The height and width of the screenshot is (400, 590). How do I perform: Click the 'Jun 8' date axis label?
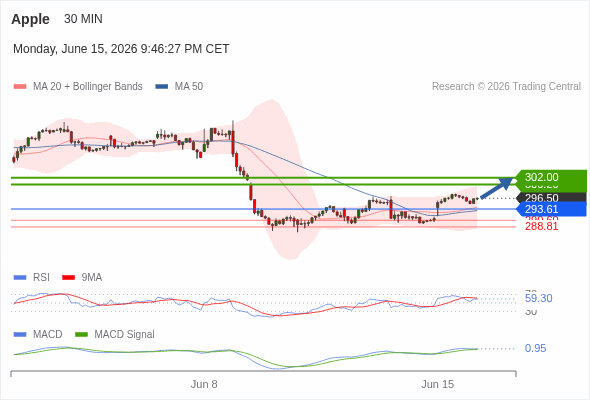point(204,384)
